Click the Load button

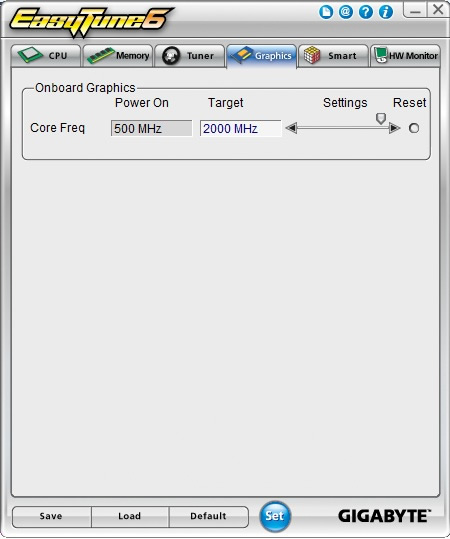(130, 516)
